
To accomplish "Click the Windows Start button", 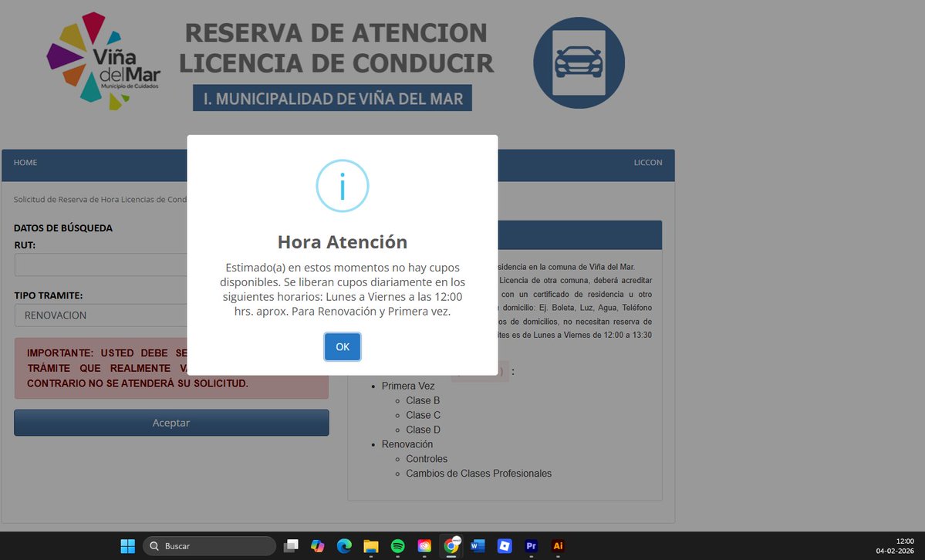I will point(127,546).
